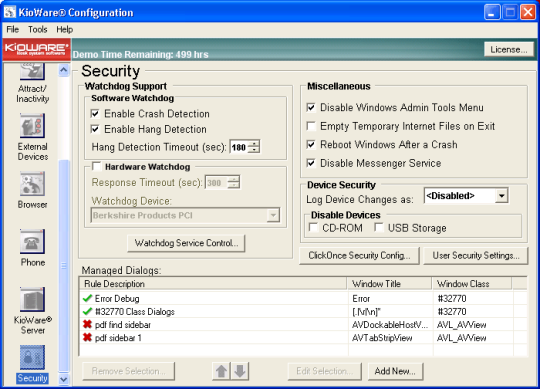540x389 pixels.
Task: Click the Edit Selection... button
Action: coord(324,371)
